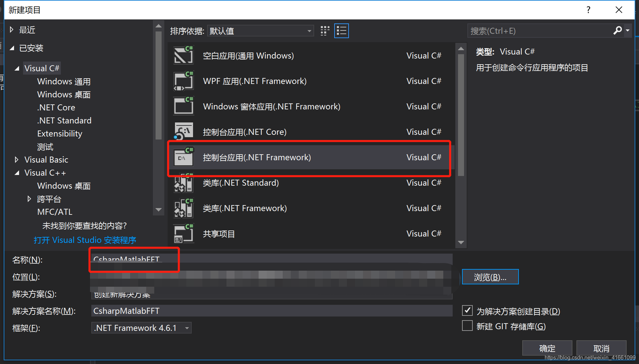The image size is (639, 364).
Task: Select MFC/ATL under Visual C++
Action: pos(55,212)
